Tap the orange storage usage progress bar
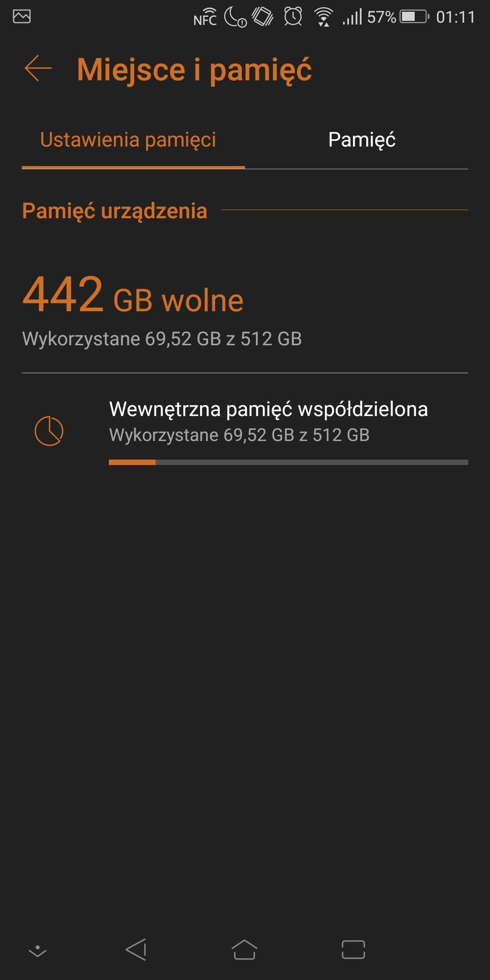 coord(289,462)
